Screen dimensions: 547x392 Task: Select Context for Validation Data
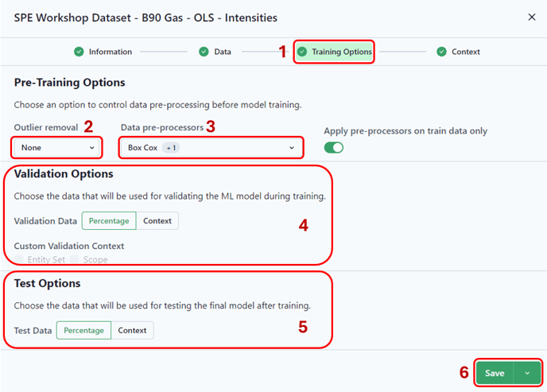[157, 221]
